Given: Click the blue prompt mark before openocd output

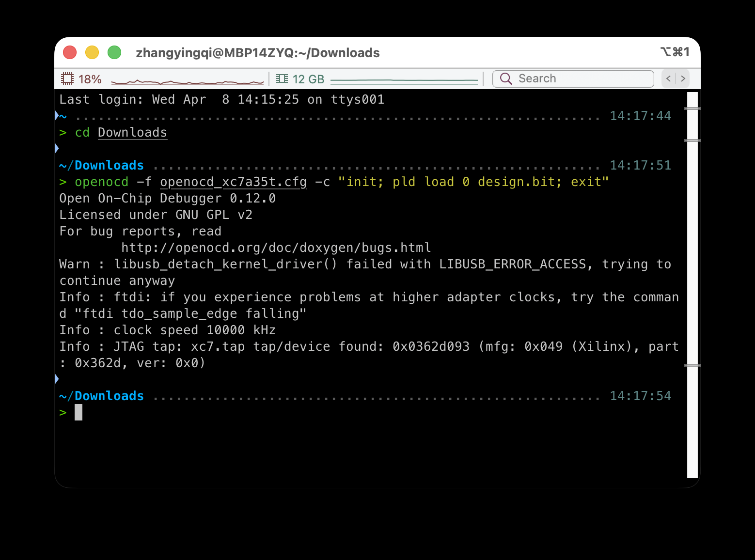Looking at the screenshot, I should pyautogui.click(x=57, y=378).
